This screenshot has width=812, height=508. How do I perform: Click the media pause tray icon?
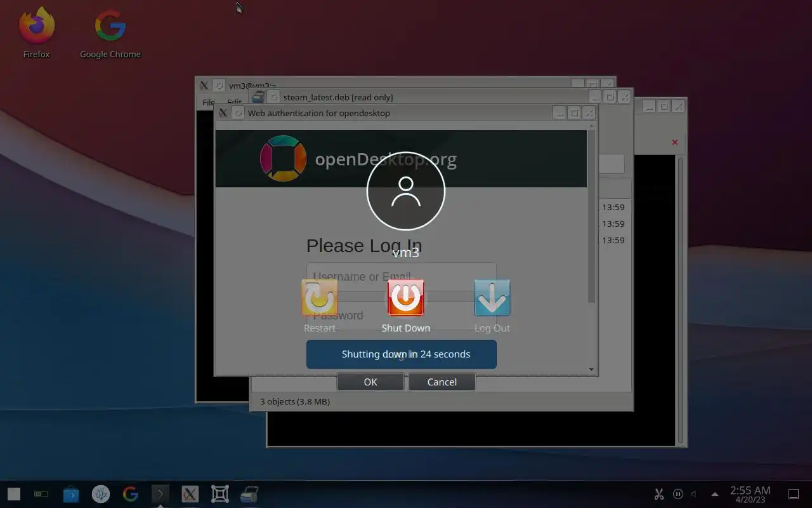click(678, 494)
